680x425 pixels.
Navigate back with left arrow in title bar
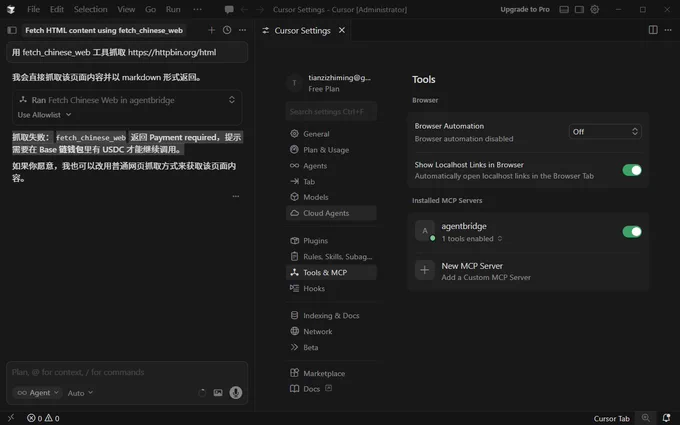244,10
